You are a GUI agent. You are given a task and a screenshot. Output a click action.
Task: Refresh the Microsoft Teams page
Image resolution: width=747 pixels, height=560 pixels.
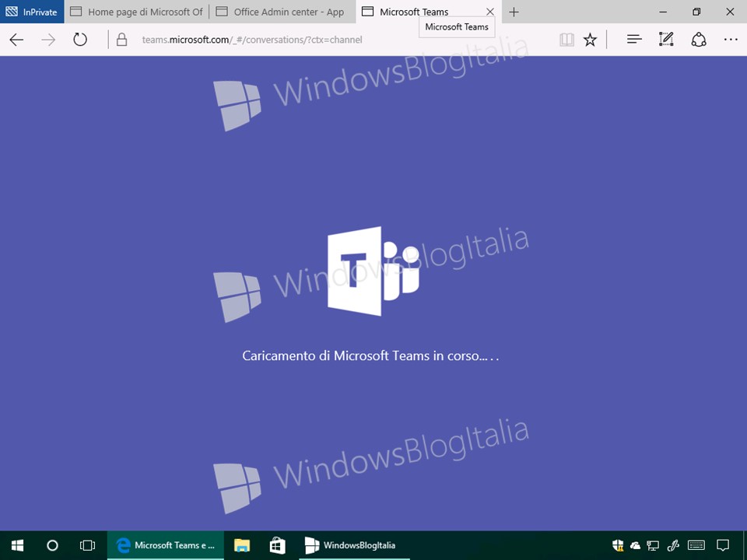[80, 40]
